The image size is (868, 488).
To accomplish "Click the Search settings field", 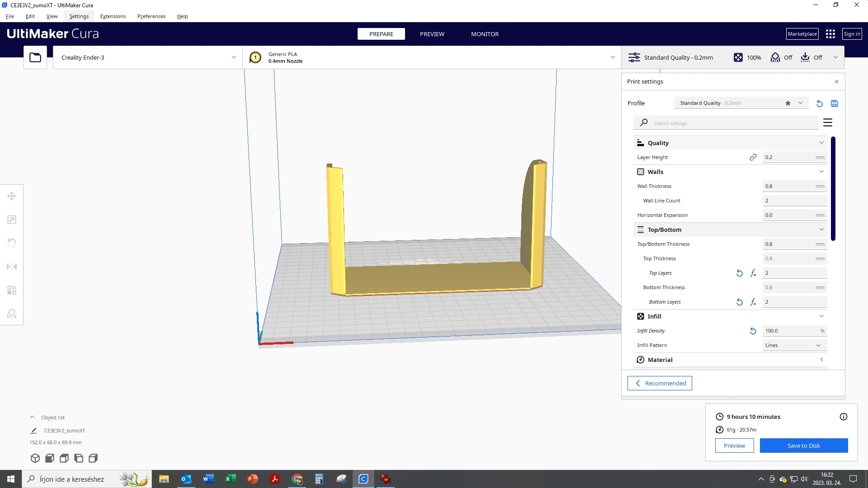I will coord(726,123).
